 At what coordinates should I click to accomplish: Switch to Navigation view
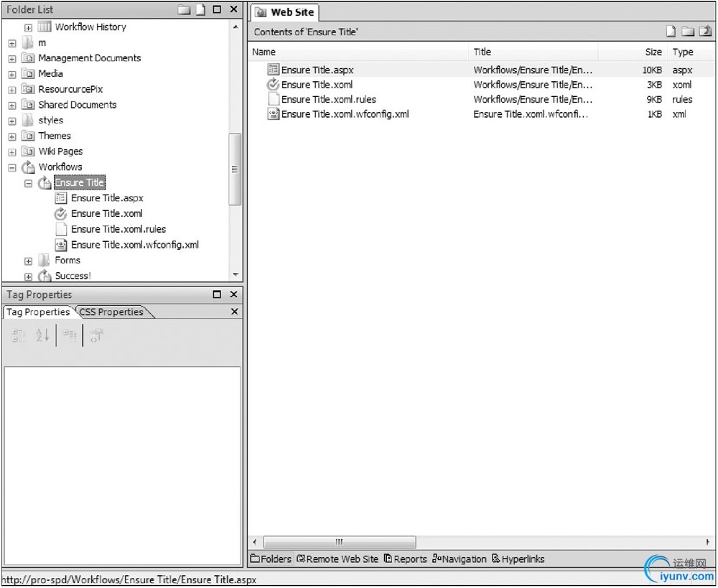tap(460, 559)
